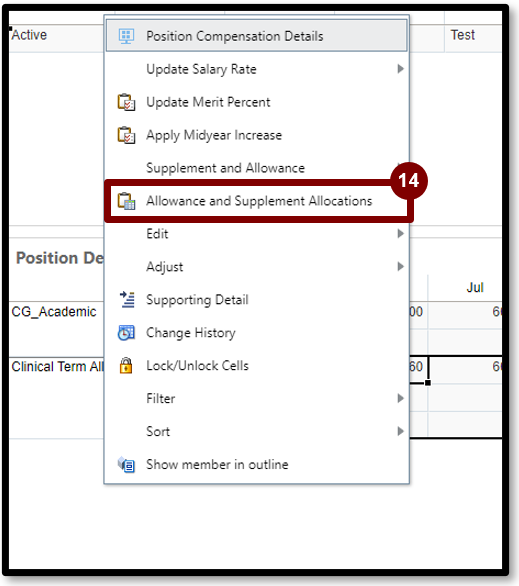Click the Lock/Unlock Cells padlock icon
Image resolution: width=519 pixels, height=586 pixels.
[126, 366]
